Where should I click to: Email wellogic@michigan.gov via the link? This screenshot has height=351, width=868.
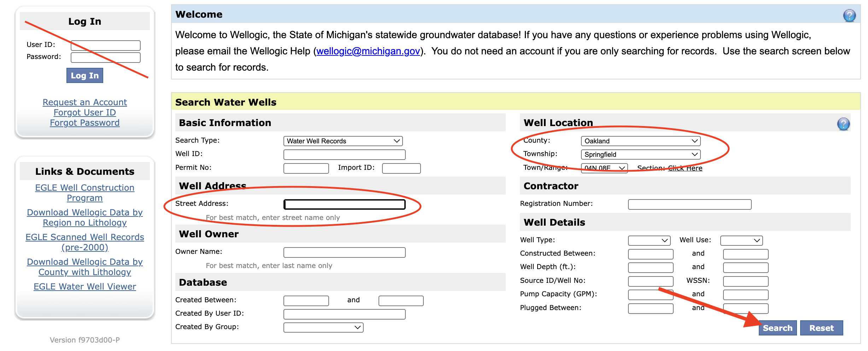tap(368, 51)
